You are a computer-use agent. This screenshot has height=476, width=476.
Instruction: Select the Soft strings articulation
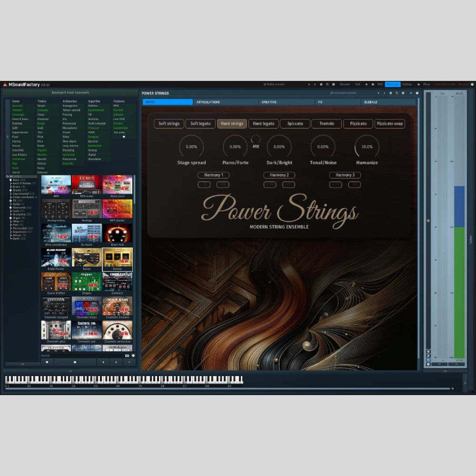click(169, 124)
